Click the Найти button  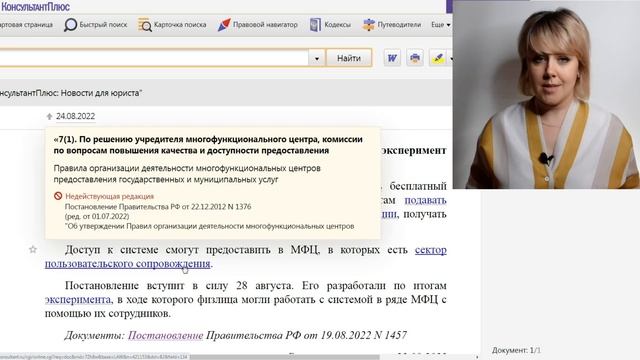click(x=349, y=58)
